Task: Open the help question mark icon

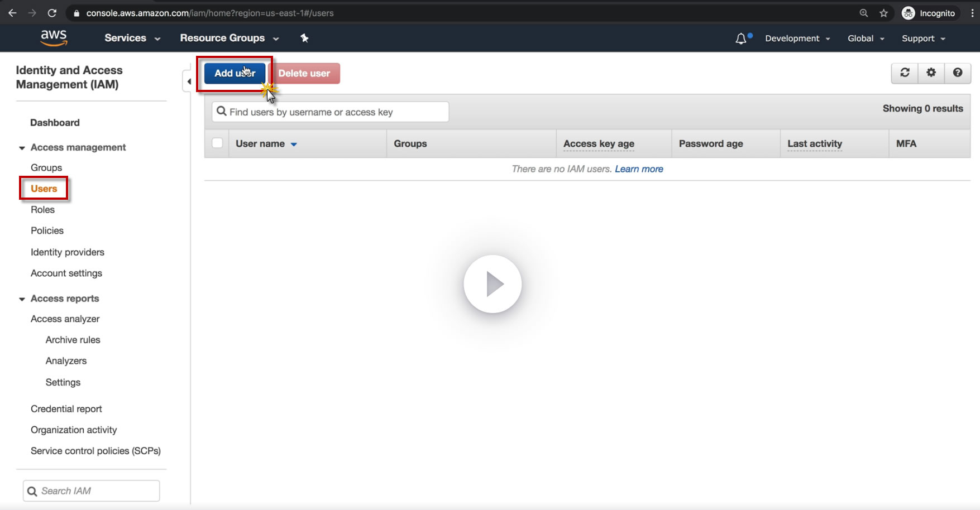Action: [x=958, y=73]
